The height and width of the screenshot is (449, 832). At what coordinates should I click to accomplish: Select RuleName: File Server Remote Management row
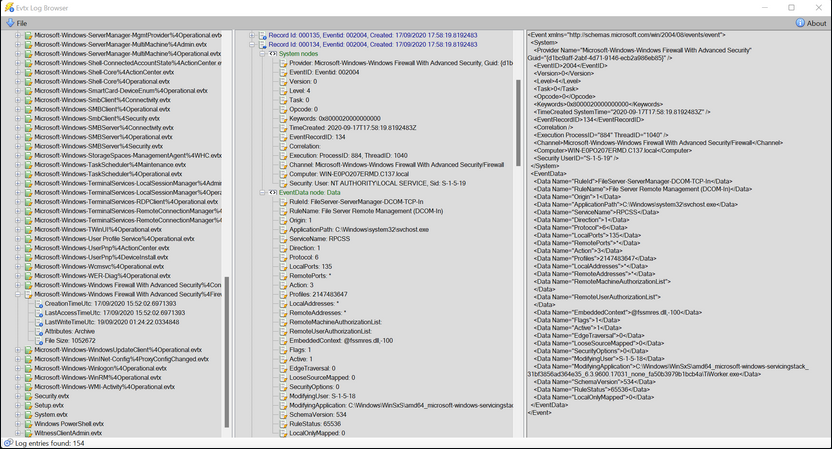click(x=366, y=211)
